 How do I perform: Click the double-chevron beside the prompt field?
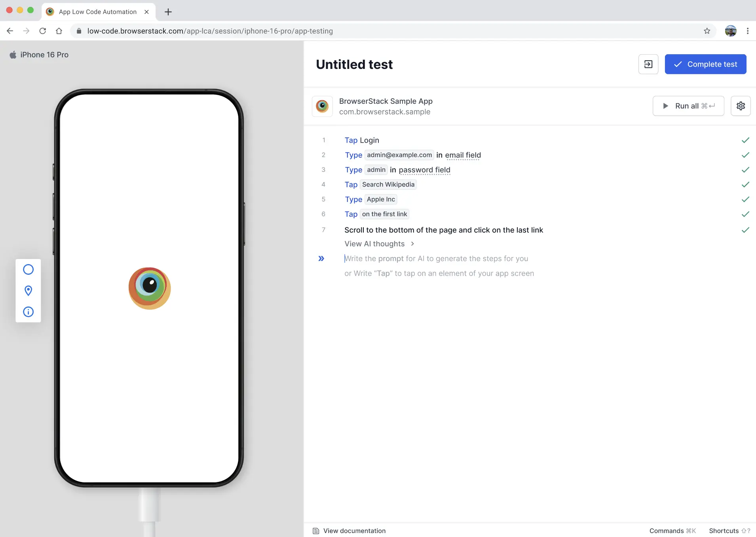point(321,259)
